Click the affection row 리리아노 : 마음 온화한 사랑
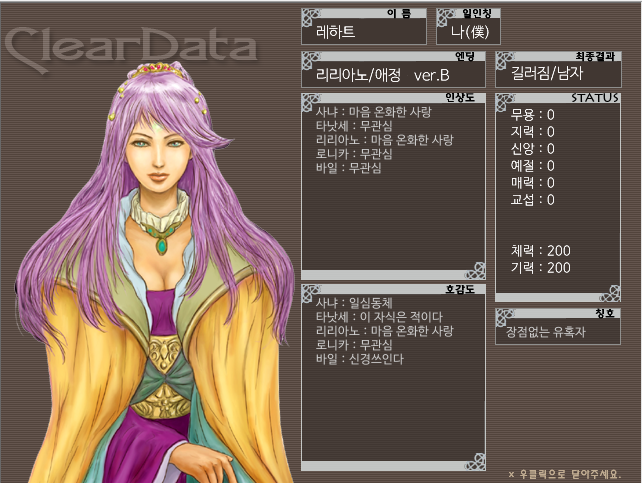Viewport: 642px width, 483px height. pos(384,331)
